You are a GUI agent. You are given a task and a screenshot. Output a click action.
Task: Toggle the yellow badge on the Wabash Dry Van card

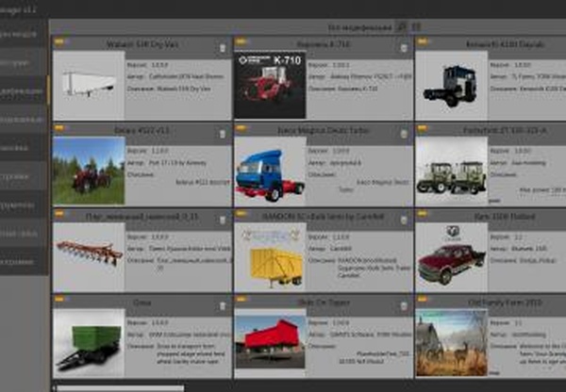tap(58, 41)
